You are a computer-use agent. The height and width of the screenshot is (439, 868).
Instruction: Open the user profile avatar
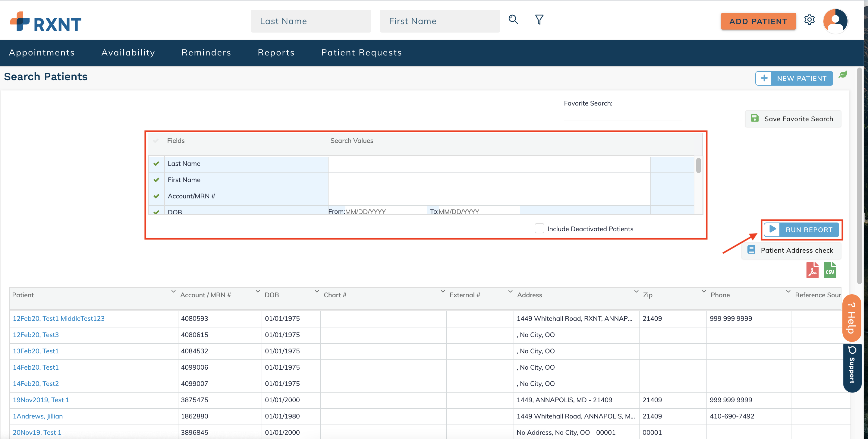tap(835, 21)
